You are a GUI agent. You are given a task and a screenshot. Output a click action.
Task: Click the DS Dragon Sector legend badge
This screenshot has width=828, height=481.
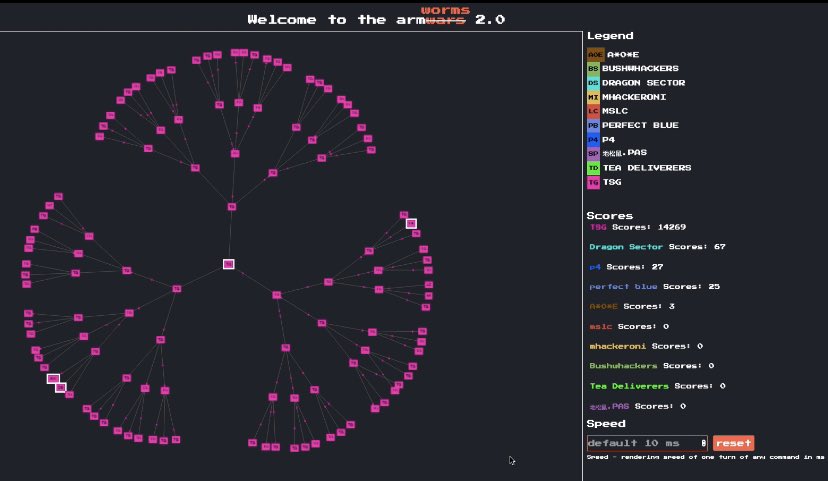click(x=593, y=83)
